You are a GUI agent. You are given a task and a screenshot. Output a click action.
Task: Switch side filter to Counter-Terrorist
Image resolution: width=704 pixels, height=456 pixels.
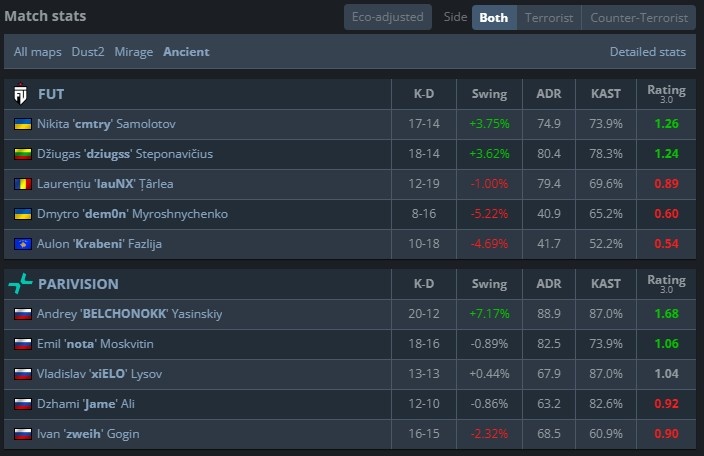coord(639,17)
